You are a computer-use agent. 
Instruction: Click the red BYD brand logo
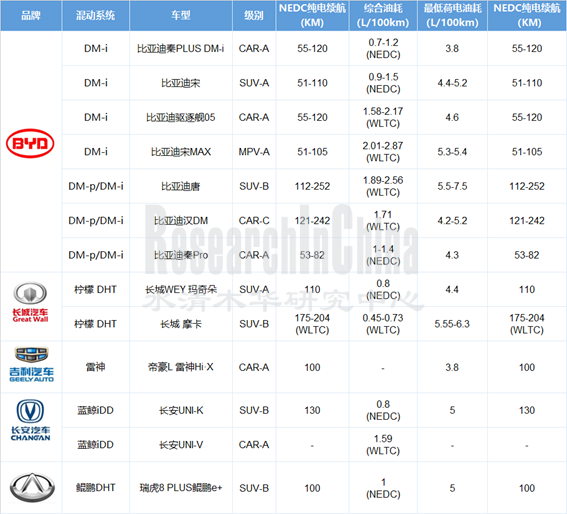[x=30, y=143]
